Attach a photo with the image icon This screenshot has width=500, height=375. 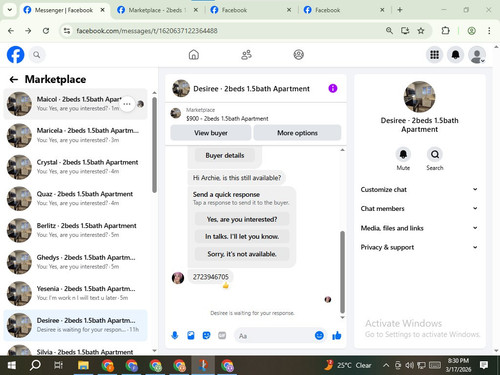pyautogui.click(x=191, y=335)
